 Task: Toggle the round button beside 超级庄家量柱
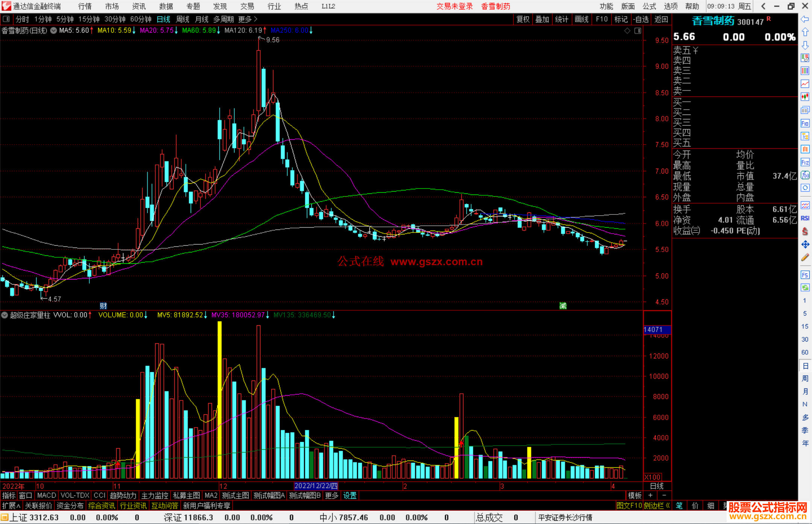tap(5, 315)
